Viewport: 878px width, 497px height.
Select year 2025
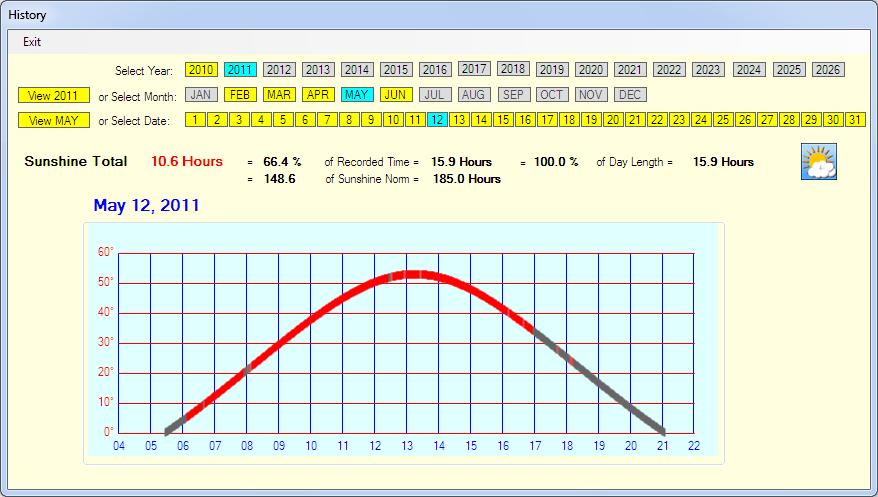tap(789, 69)
